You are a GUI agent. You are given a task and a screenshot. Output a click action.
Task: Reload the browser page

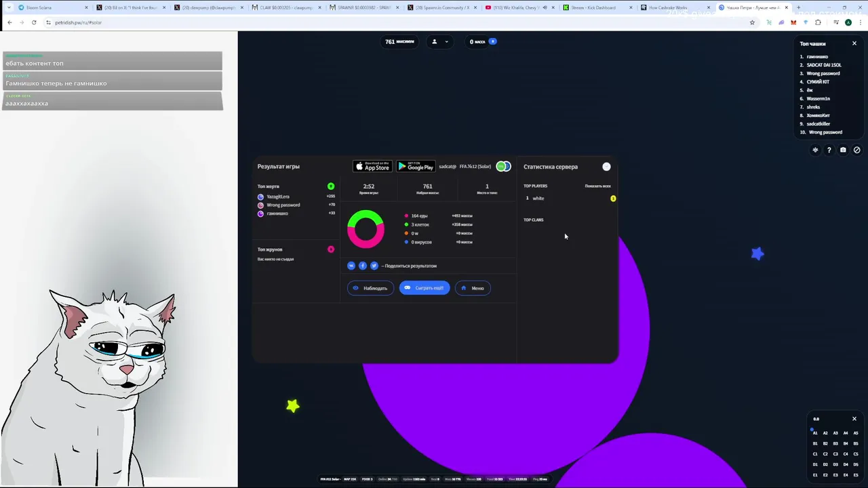tap(34, 22)
